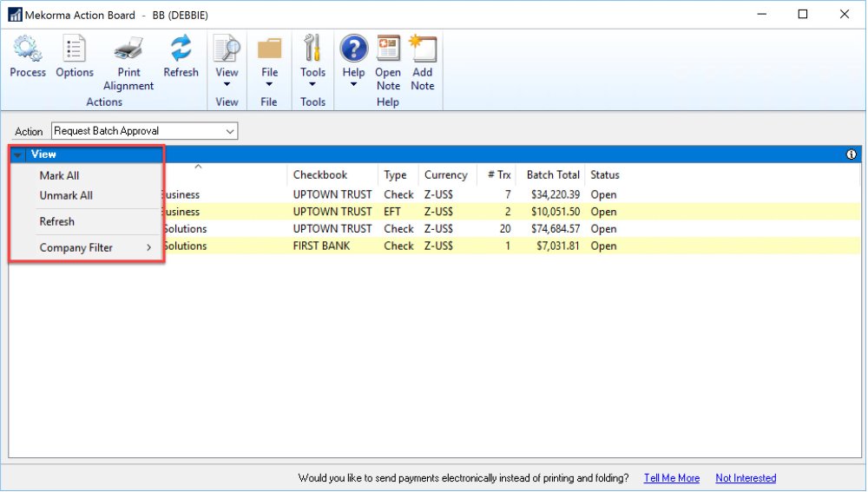The width and height of the screenshot is (868, 492).
Task: Click the 20 transactions count cell
Action: (x=505, y=229)
